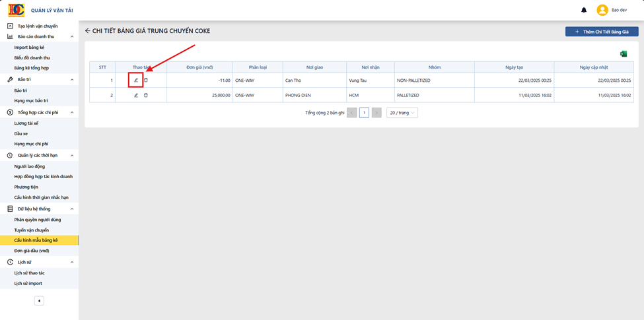The height and width of the screenshot is (320, 644).
Task: Export table with the Excel icon
Action: coord(624,53)
